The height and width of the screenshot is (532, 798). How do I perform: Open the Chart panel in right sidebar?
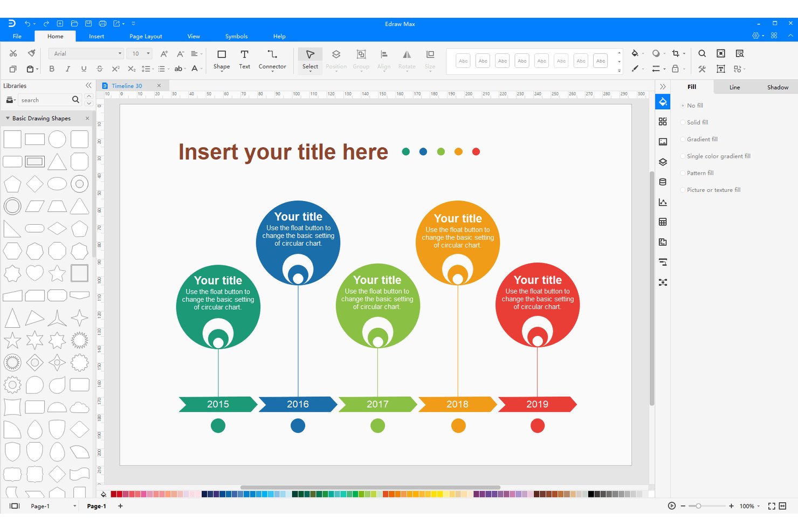point(663,202)
